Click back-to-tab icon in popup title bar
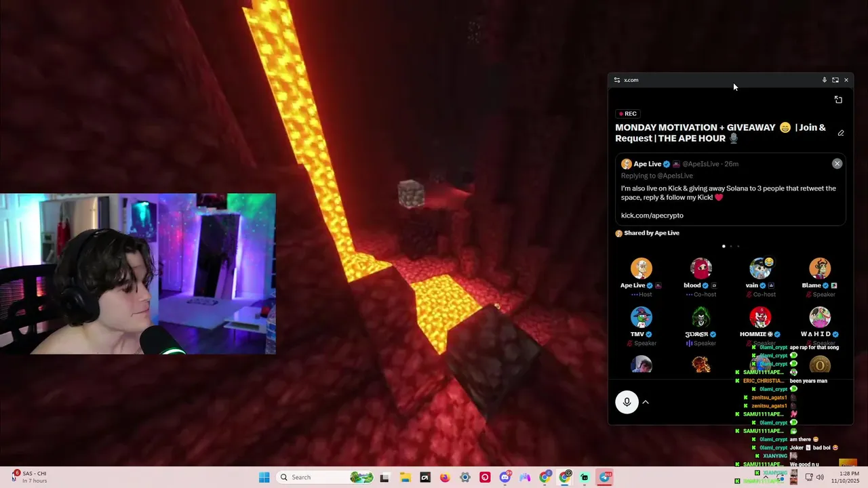The height and width of the screenshot is (488, 868). [x=835, y=80]
